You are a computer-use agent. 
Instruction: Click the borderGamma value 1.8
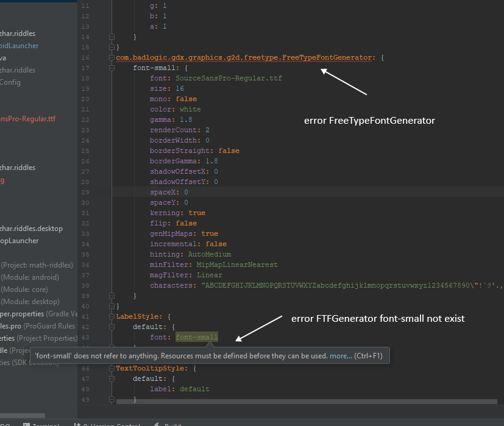pos(211,161)
